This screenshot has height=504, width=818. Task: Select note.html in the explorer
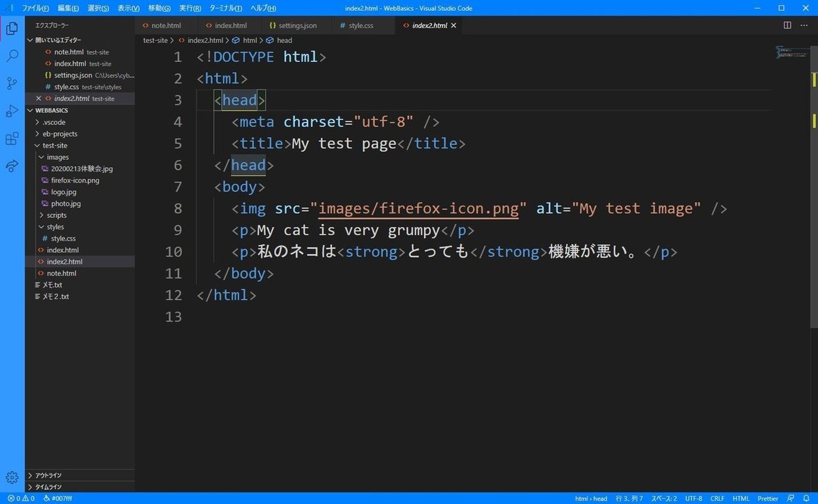[63, 272]
